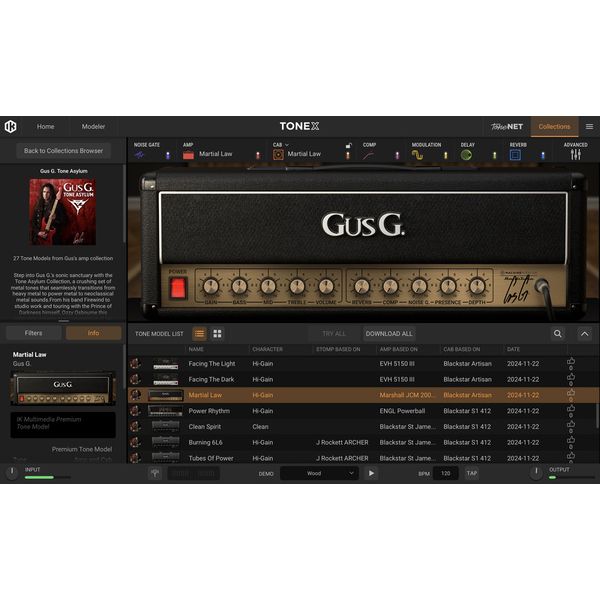600x600 pixels.
Task: Sort list by AMP BASED ON column
Action: [x=398, y=349]
